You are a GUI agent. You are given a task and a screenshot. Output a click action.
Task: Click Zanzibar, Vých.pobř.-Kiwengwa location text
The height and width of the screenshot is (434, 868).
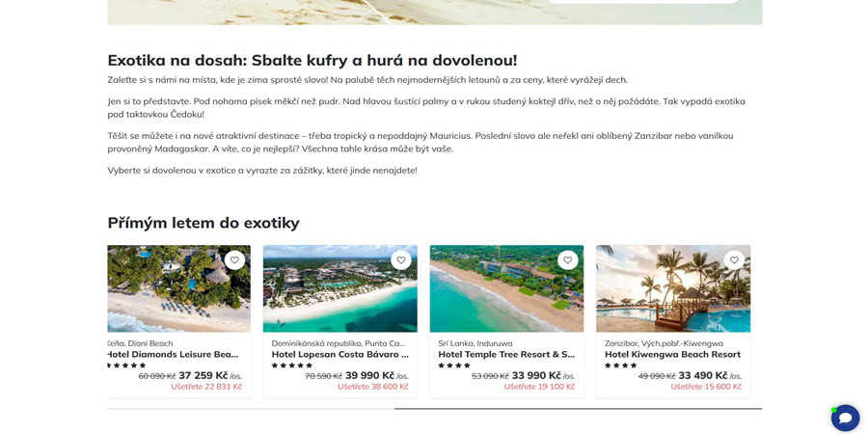(664, 343)
